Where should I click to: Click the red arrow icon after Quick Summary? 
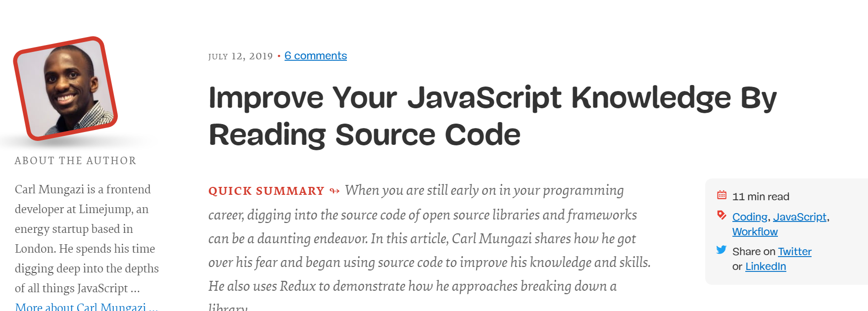(335, 191)
